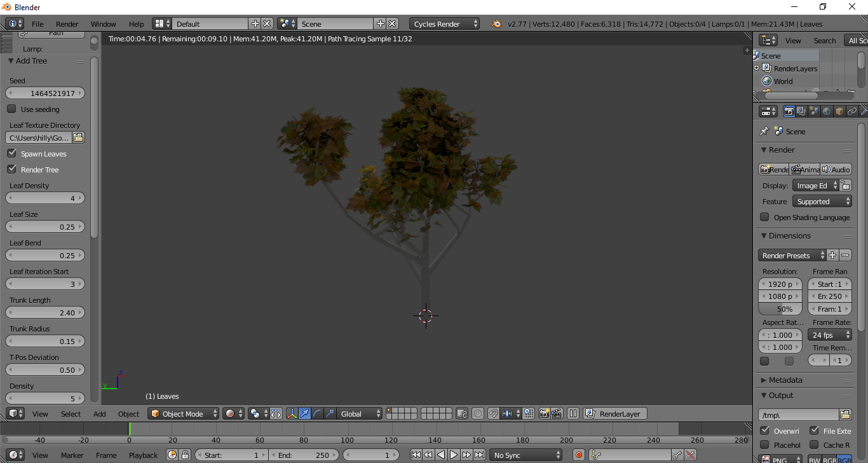This screenshot has width=868, height=463.
Task: Click the OpenGL render animation clapper icon
Action: (x=557, y=413)
